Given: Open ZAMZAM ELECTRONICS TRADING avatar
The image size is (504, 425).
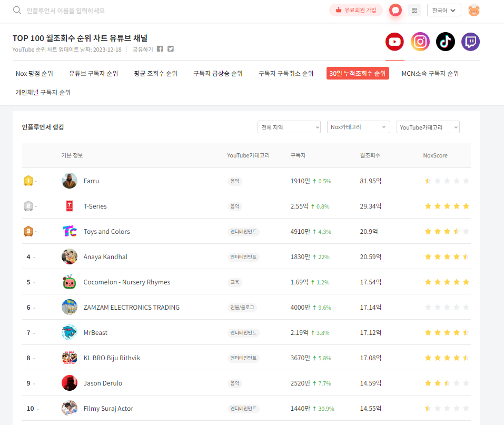Looking at the screenshot, I should (x=70, y=307).
